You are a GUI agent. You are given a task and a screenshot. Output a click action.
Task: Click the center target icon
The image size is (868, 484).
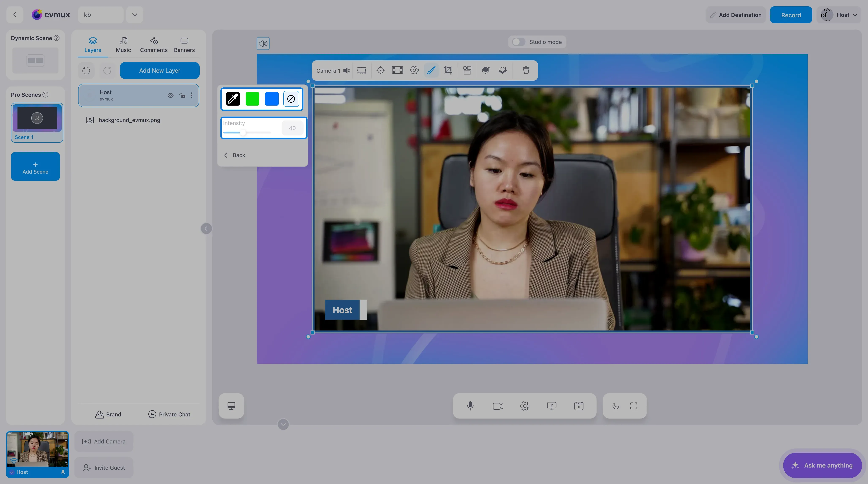click(x=380, y=71)
